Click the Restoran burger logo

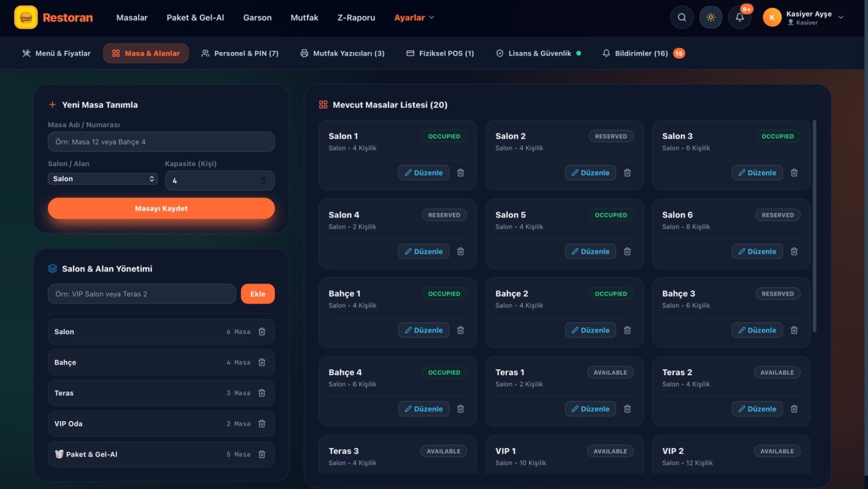click(x=26, y=17)
